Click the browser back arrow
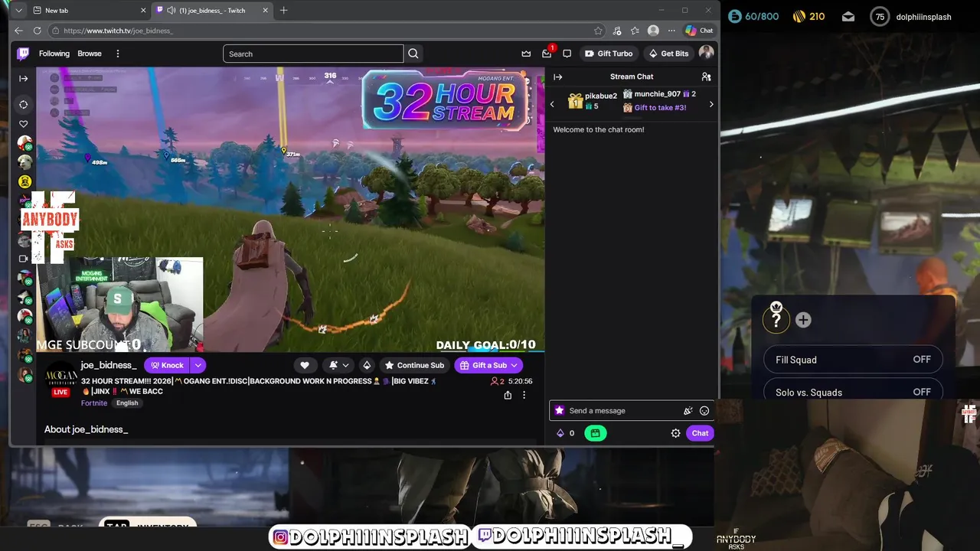980x551 pixels. pos(19,31)
